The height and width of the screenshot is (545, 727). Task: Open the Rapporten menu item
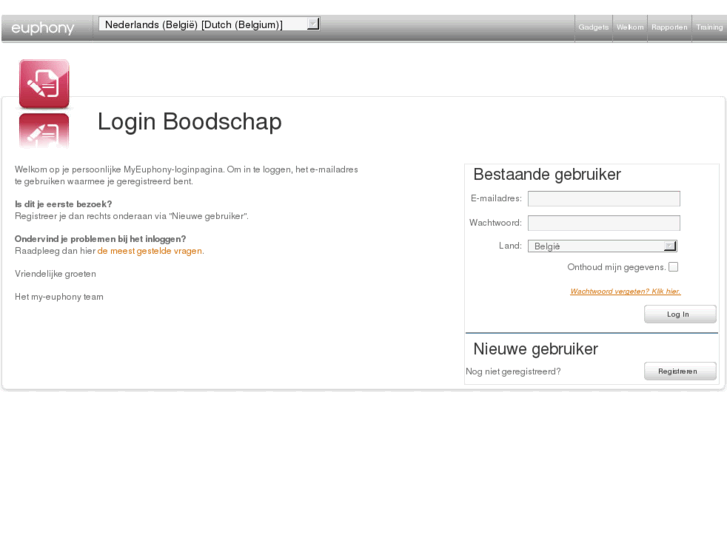point(669,27)
